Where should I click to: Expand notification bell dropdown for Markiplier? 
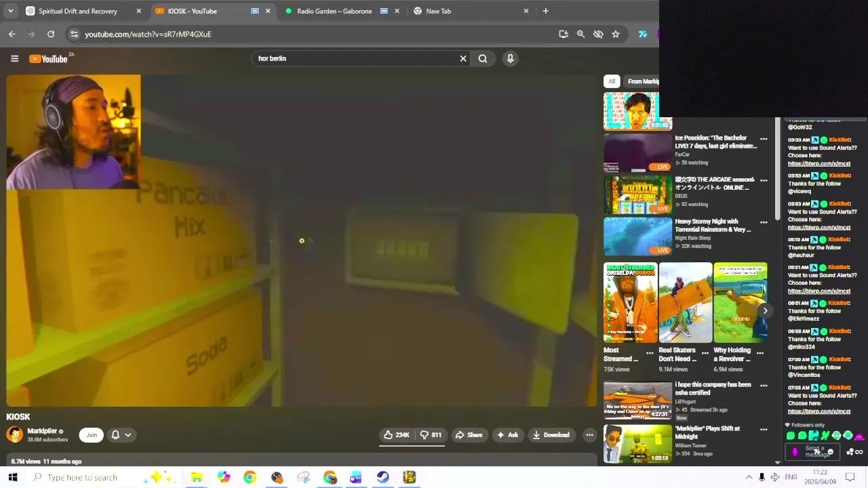click(x=121, y=435)
